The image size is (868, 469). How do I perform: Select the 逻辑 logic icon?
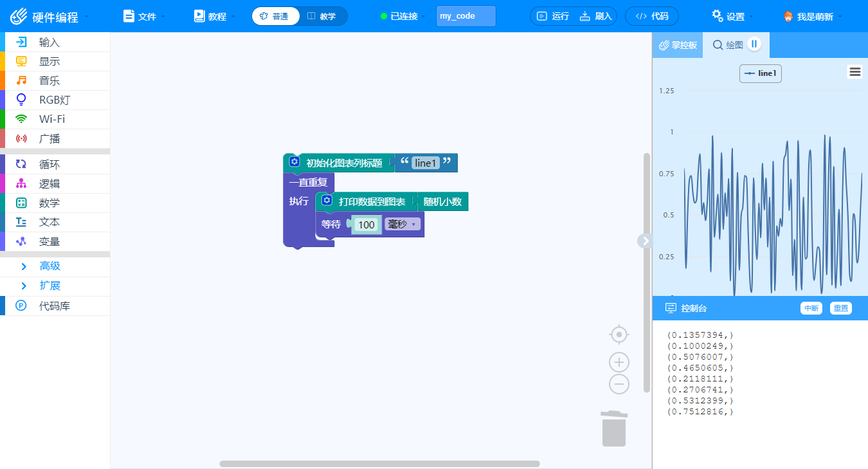point(21,184)
